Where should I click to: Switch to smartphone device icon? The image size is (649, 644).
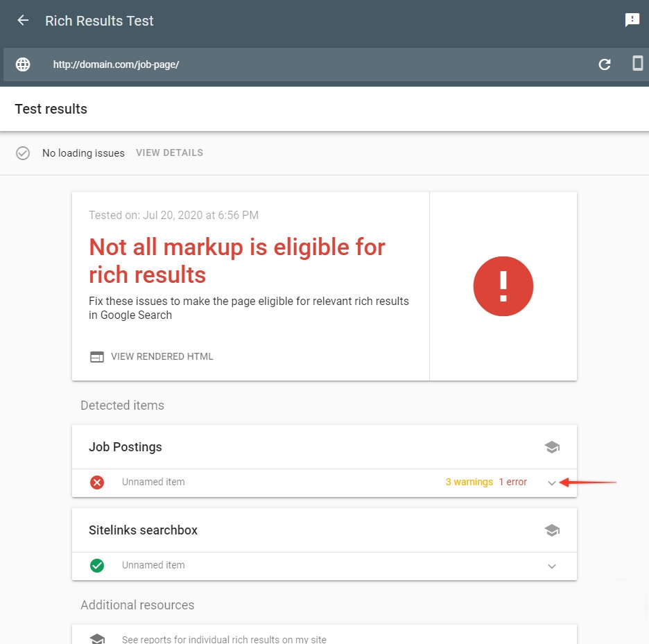[637, 64]
